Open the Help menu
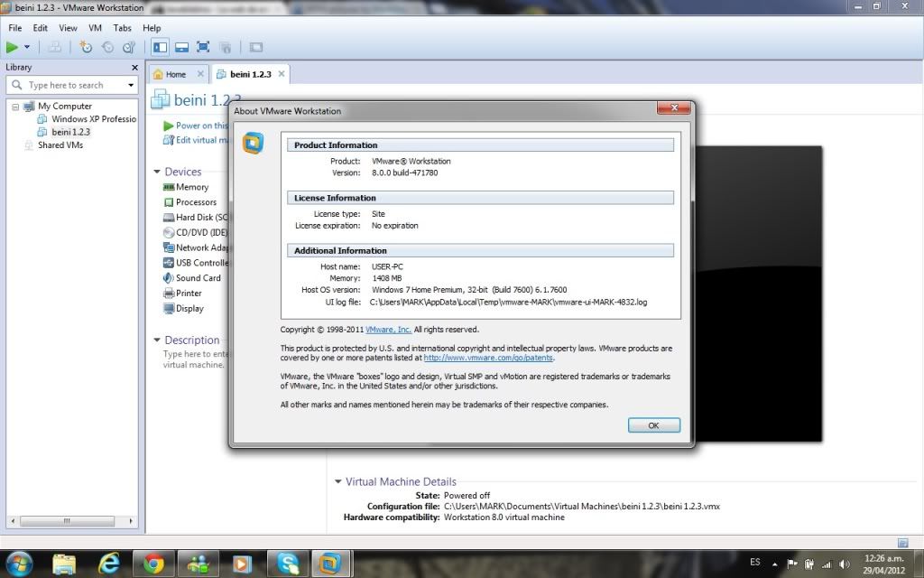924x578 pixels. coord(152,28)
